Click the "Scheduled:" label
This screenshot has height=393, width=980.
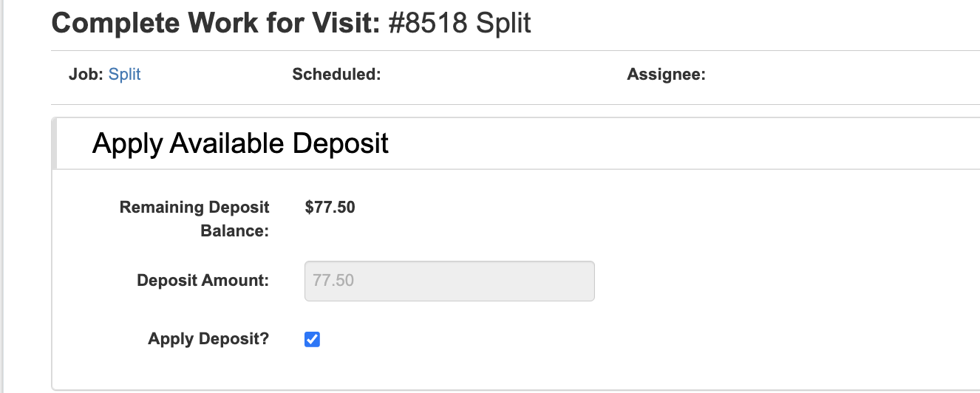(x=336, y=75)
